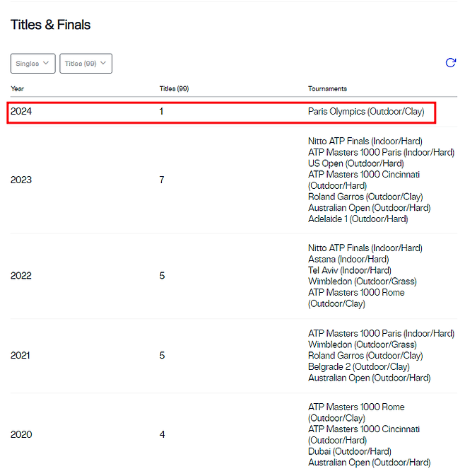
Task: Click 2023 Australian Open entry
Action: (x=370, y=208)
